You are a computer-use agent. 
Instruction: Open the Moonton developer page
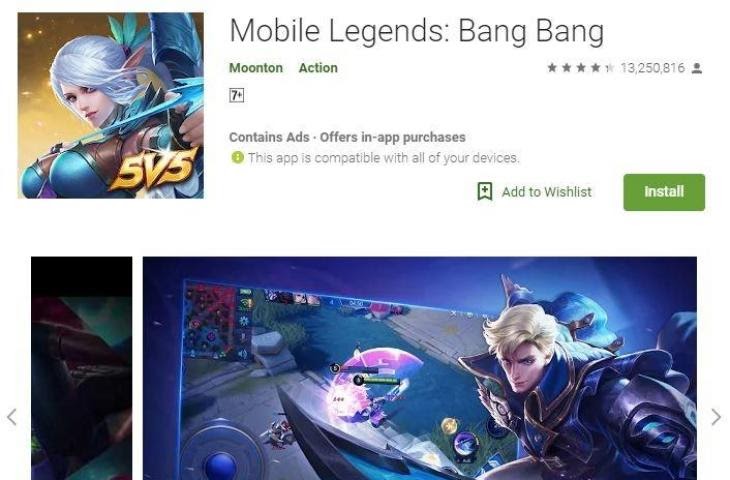click(x=256, y=68)
